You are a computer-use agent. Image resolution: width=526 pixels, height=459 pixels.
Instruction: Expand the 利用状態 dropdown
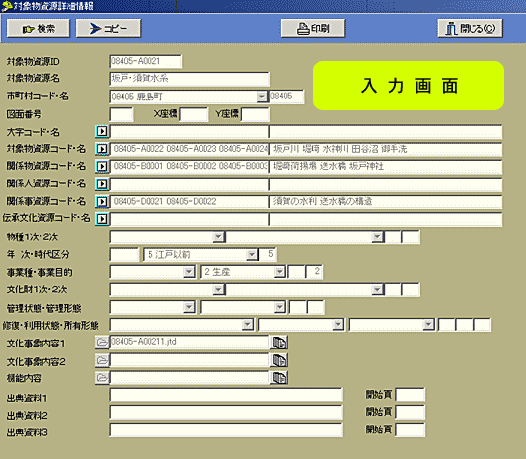point(338,324)
